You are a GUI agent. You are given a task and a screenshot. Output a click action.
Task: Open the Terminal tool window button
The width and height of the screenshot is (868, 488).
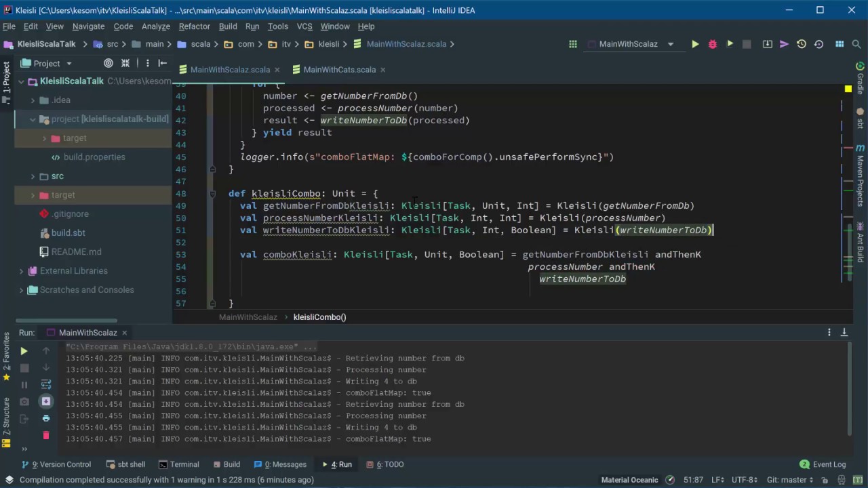(179, 465)
